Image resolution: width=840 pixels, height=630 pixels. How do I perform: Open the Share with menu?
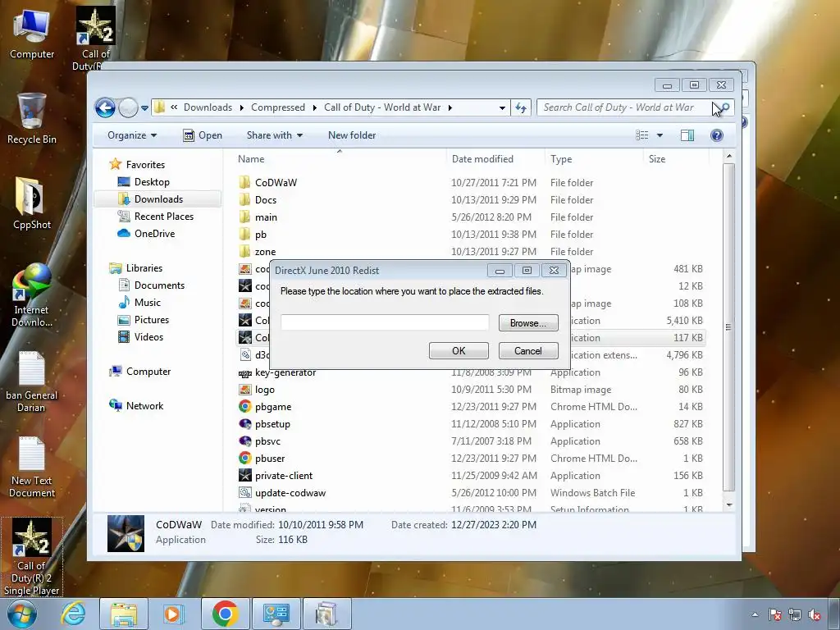pos(274,135)
